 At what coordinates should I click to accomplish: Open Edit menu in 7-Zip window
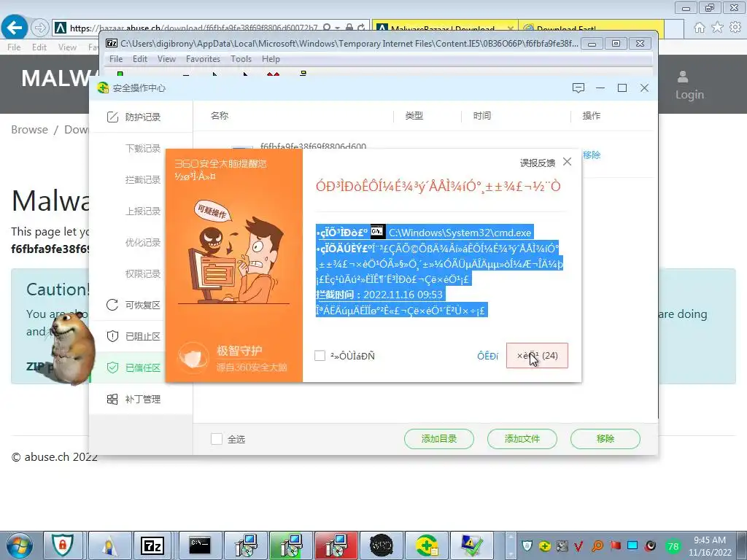(139, 59)
